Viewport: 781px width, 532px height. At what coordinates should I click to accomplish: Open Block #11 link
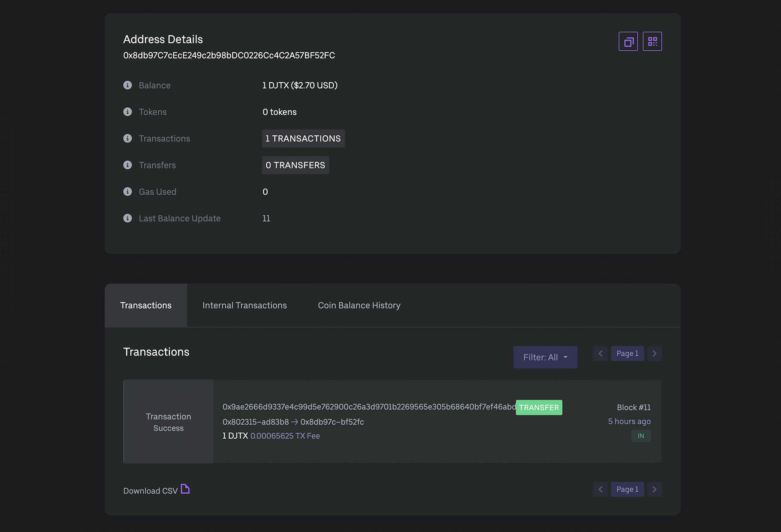(x=633, y=407)
